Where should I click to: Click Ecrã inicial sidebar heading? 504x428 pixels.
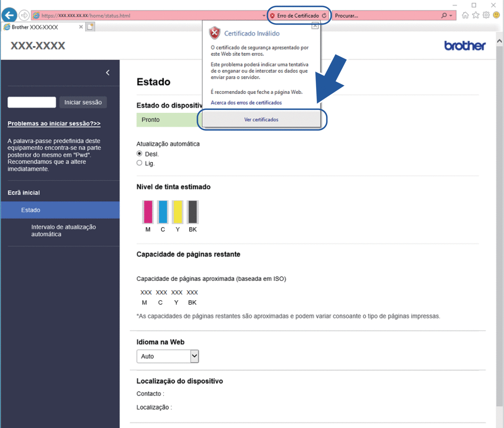click(x=24, y=193)
